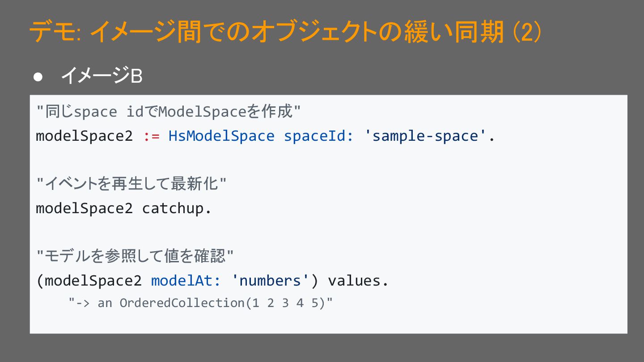The image size is (644, 362).
Task: Click empty area of white code box
Action: 492,232
